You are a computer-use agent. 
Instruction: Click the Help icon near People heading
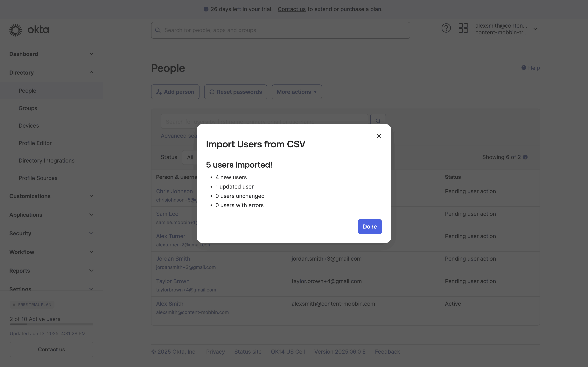(x=524, y=68)
